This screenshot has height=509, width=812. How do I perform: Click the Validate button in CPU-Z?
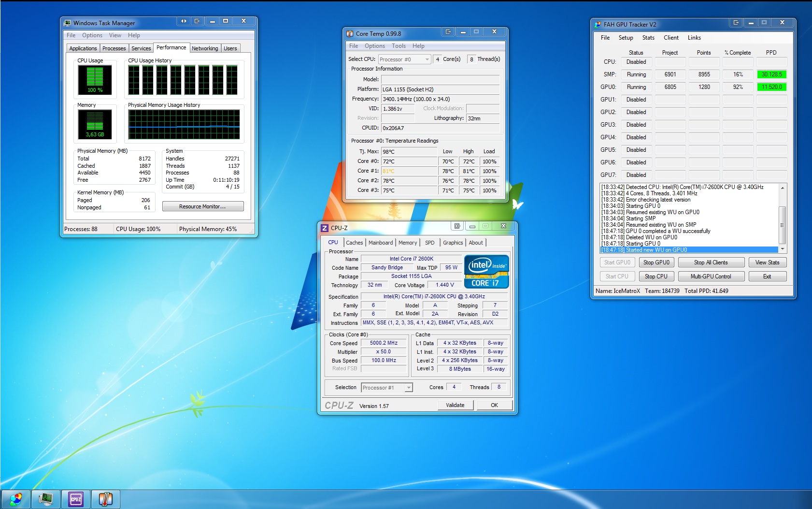click(455, 405)
